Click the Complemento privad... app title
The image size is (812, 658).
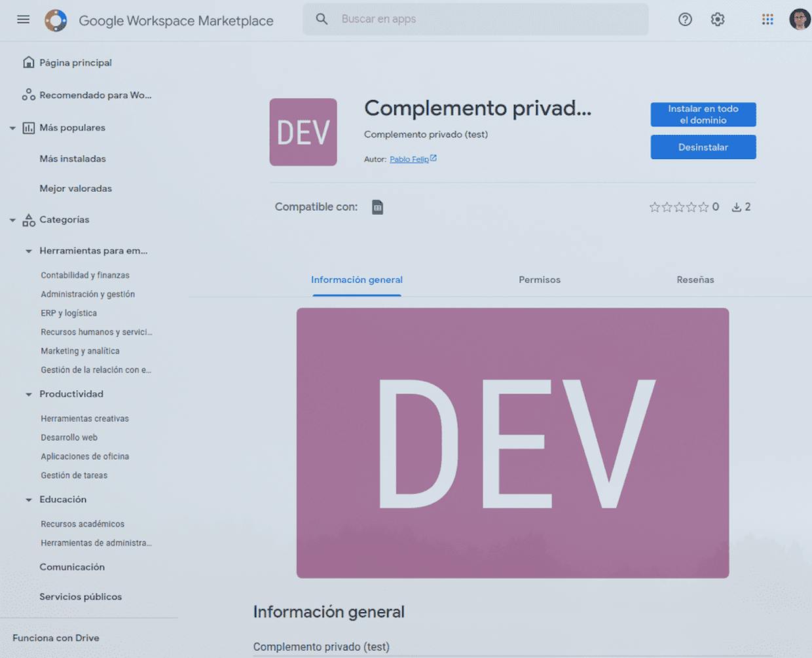(477, 108)
